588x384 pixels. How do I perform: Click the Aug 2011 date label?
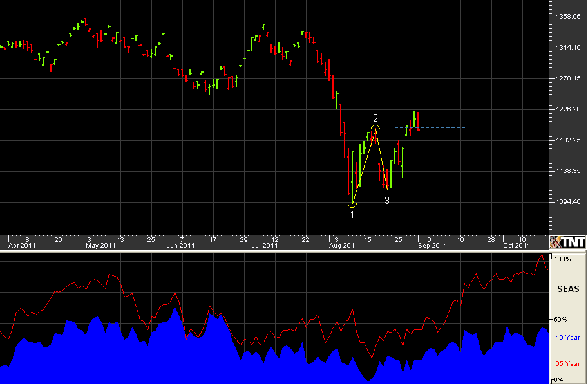coord(343,246)
